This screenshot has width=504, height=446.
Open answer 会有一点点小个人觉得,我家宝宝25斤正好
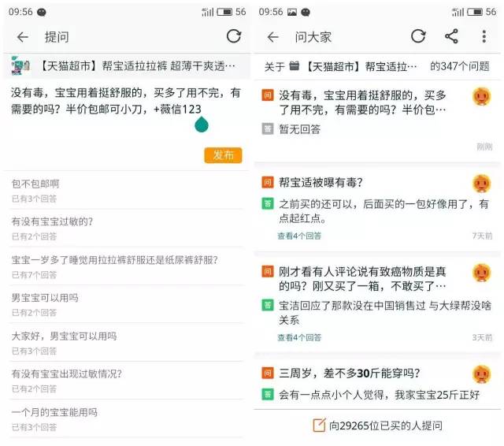(379, 395)
